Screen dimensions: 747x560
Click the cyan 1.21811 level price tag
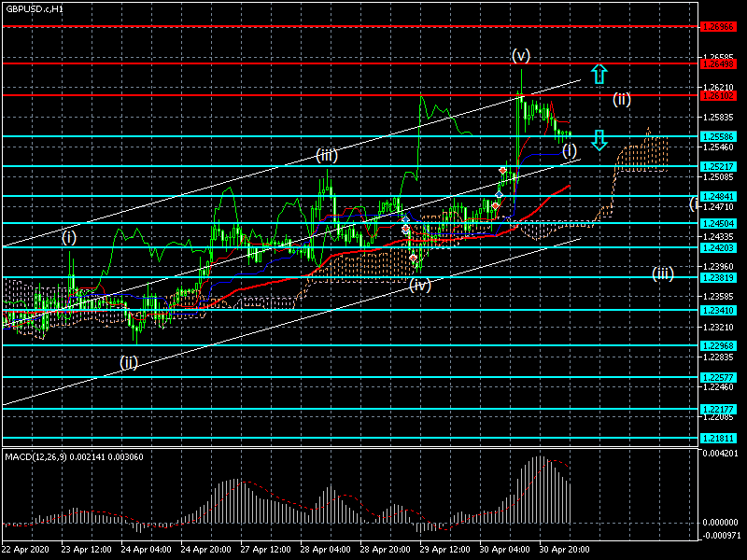point(718,438)
